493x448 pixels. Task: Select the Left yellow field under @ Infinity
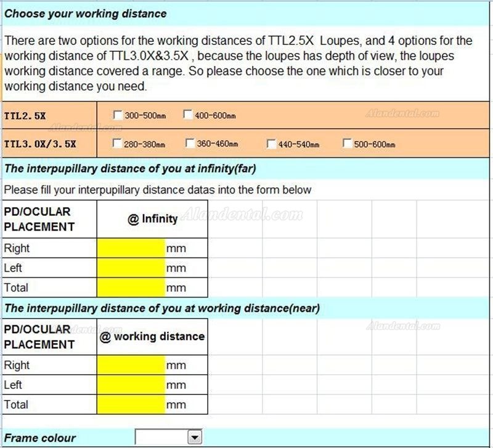(x=131, y=268)
